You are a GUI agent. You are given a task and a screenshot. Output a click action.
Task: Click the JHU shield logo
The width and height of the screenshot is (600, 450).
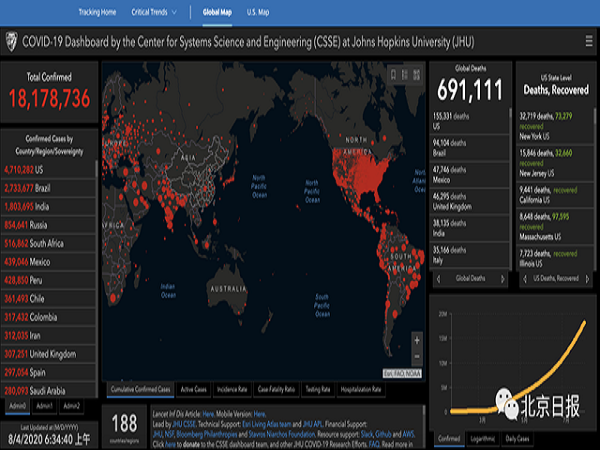pos(13,42)
